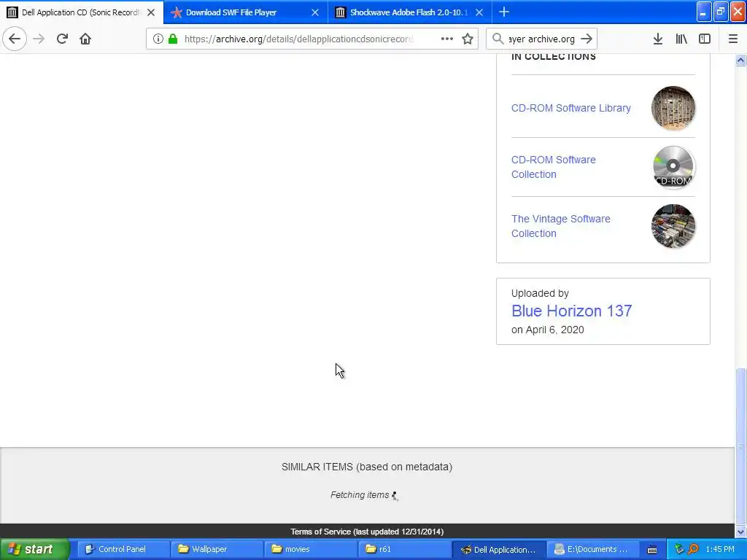Switch to r61 folder in taskbar
This screenshot has width=747, height=560.
404,549
